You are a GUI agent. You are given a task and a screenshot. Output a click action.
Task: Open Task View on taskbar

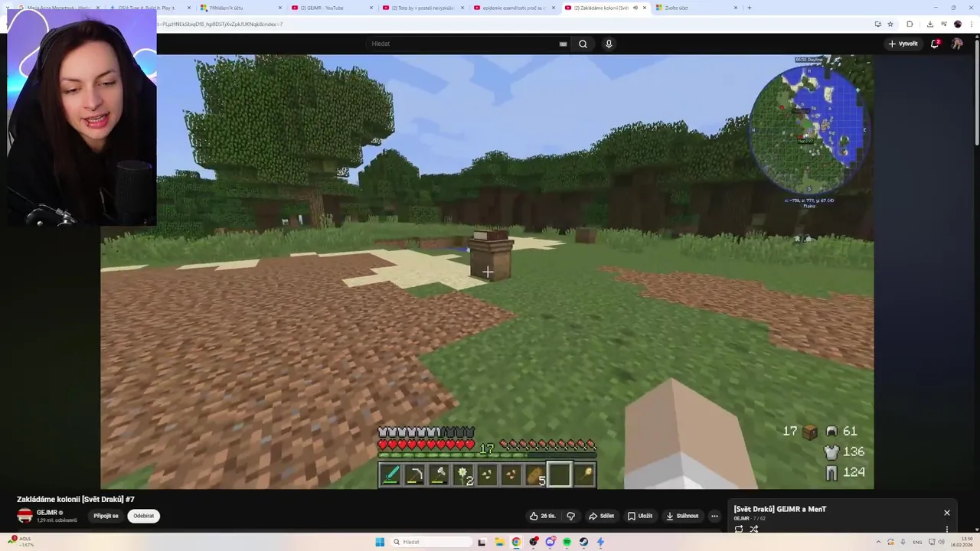pyautogui.click(x=482, y=542)
